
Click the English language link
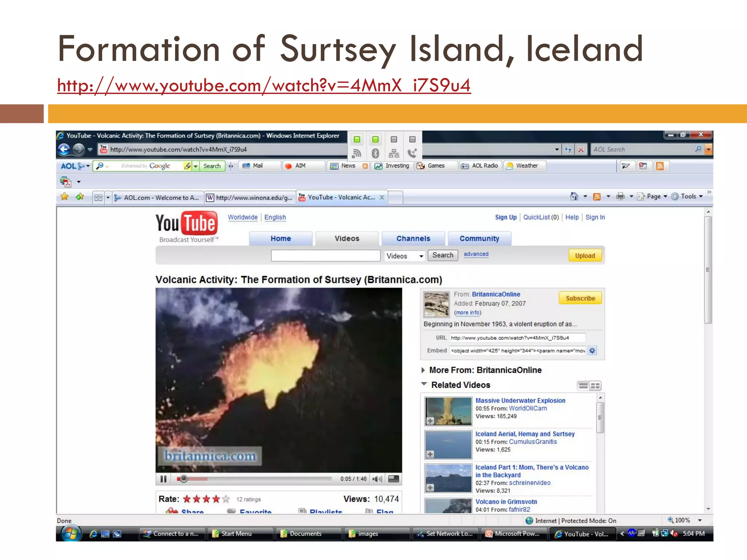[x=275, y=217]
